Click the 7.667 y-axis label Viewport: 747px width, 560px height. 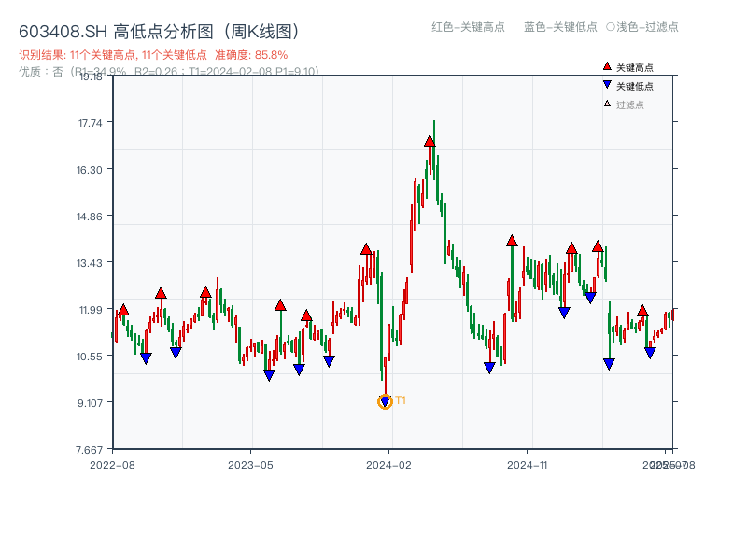pyautogui.click(x=89, y=450)
